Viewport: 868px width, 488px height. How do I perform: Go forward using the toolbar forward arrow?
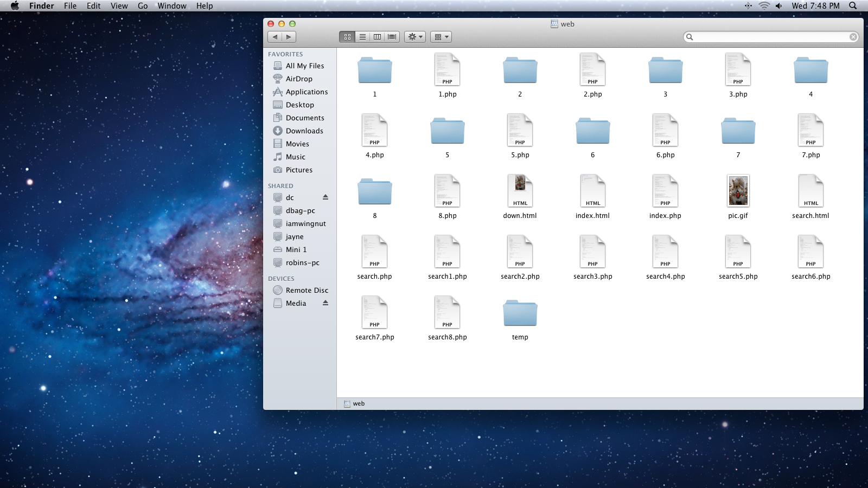point(289,37)
